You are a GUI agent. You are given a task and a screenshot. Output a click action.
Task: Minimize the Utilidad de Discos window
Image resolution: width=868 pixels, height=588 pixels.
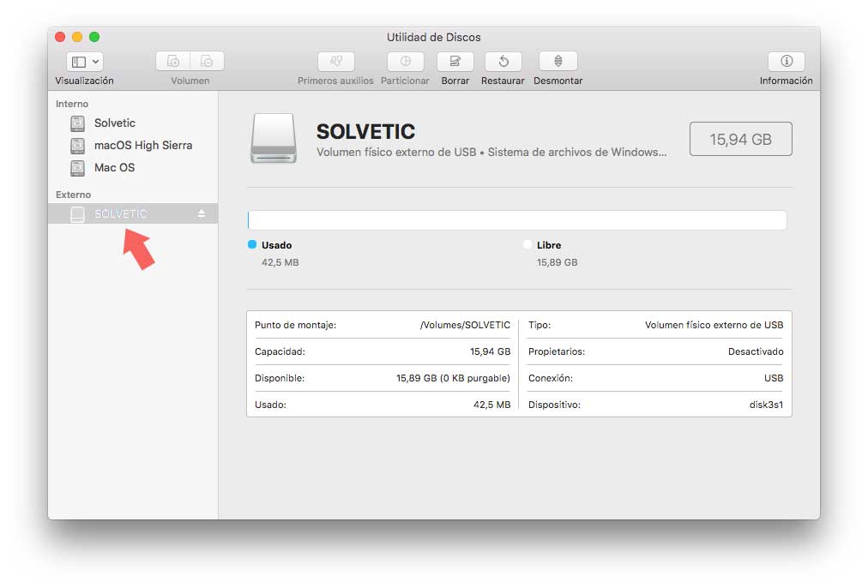77,37
